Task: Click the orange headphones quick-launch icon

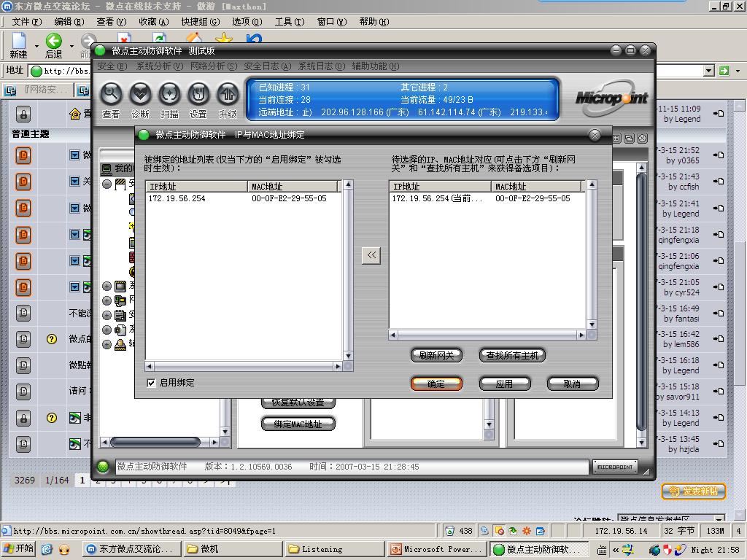Action: (x=64, y=549)
